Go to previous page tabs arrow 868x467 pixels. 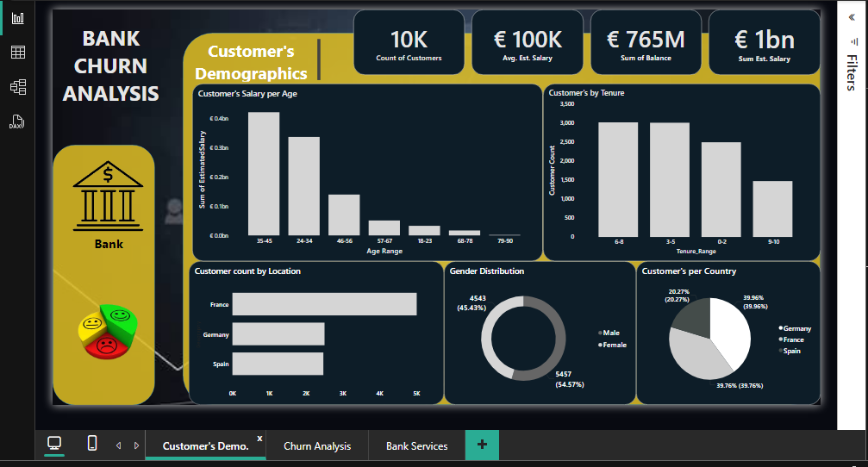click(118, 445)
